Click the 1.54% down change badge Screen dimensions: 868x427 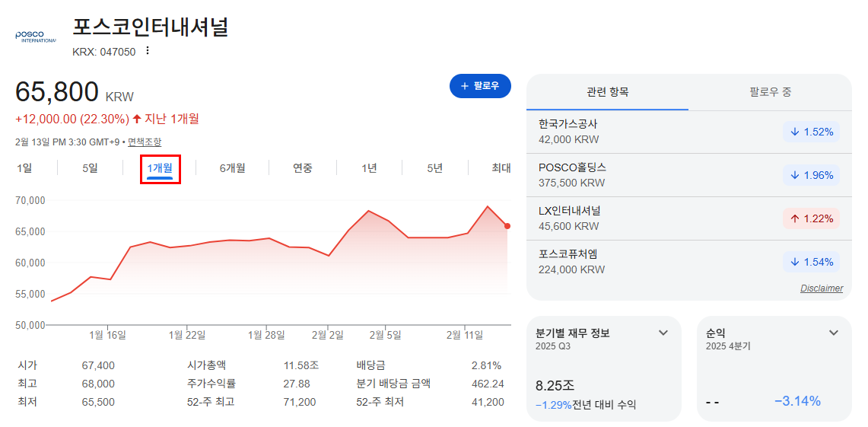811,262
